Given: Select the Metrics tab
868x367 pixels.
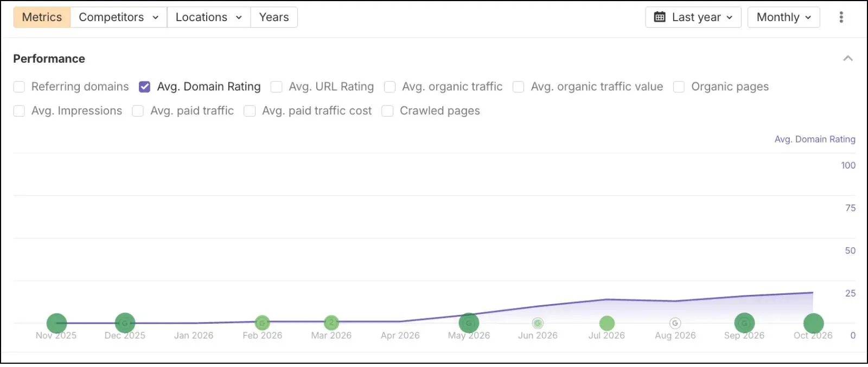Looking at the screenshot, I should (x=42, y=17).
